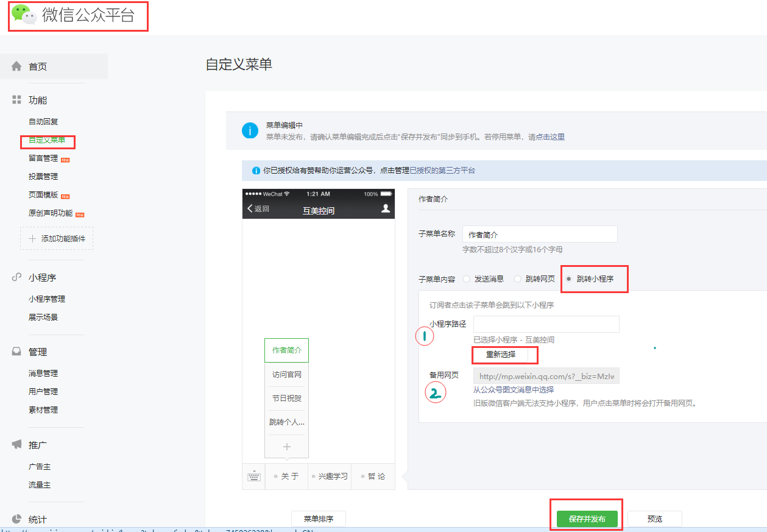Click the green 保存并发布 button
The width and height of the screenshot is (767, 532).
click(x=587, y=519)
